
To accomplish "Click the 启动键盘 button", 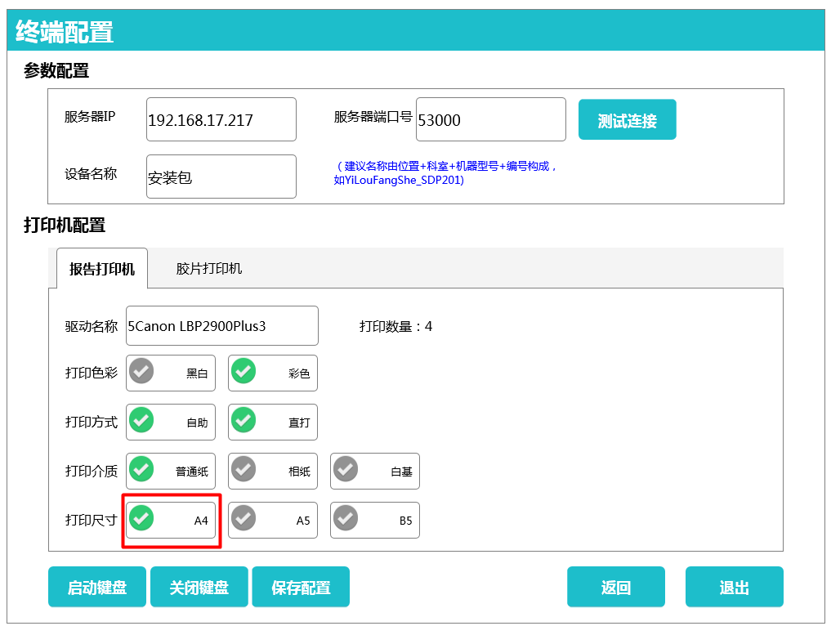I will [x=97, y=588].
